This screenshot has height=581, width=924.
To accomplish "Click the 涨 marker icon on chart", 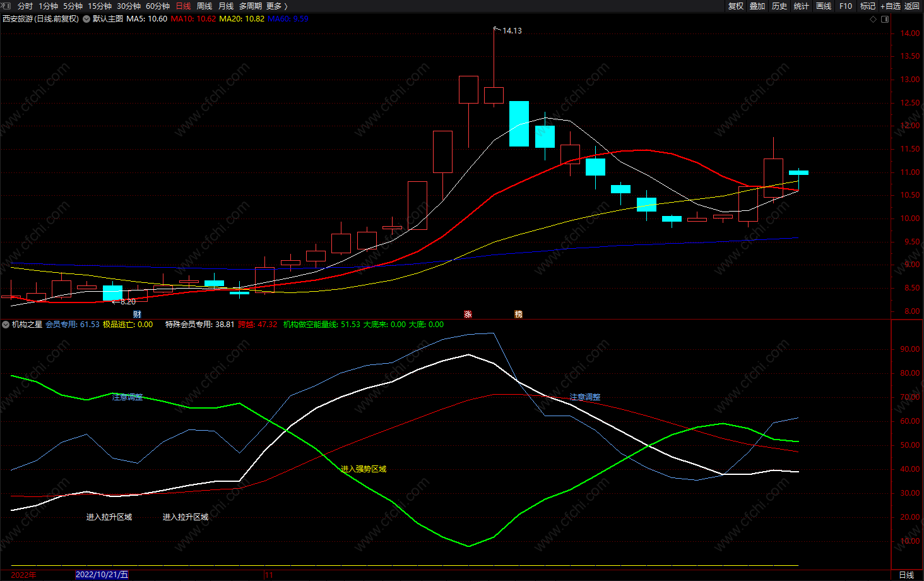I will [x=468, y=314].
